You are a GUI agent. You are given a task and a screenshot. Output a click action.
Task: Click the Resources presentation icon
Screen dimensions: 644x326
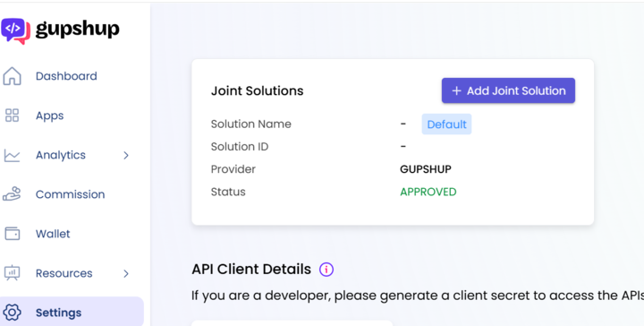(x=12, y=273)
